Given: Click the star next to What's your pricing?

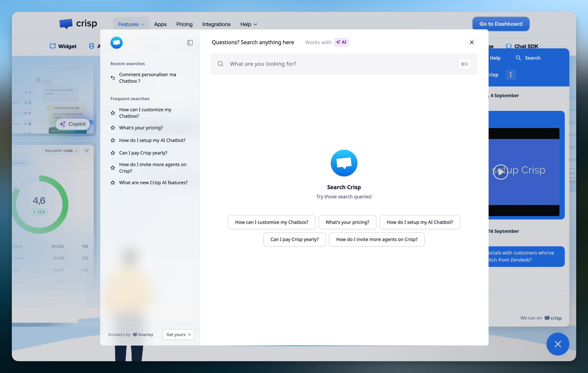Looking at the screenshot, I should coord(113,128).
